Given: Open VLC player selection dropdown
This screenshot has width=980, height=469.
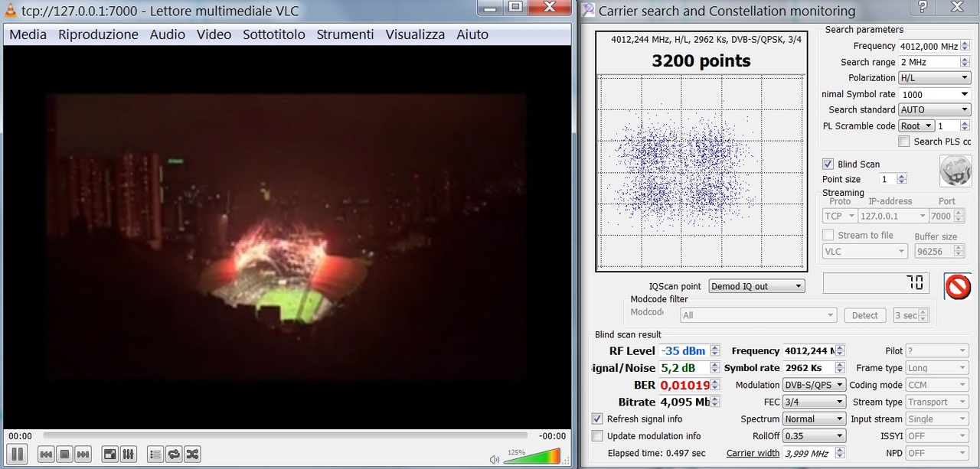Looking at the screenshot, I should click(x=865, y=251).
